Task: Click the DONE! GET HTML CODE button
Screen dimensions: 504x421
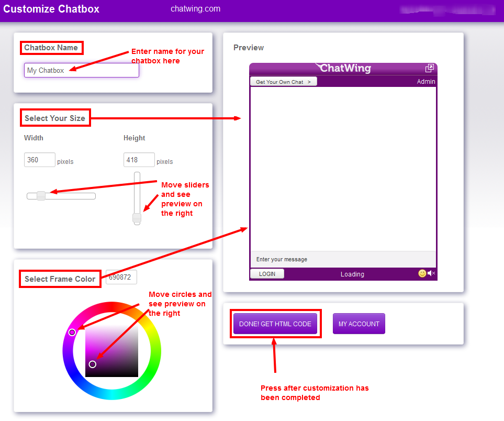Action: 275,324
